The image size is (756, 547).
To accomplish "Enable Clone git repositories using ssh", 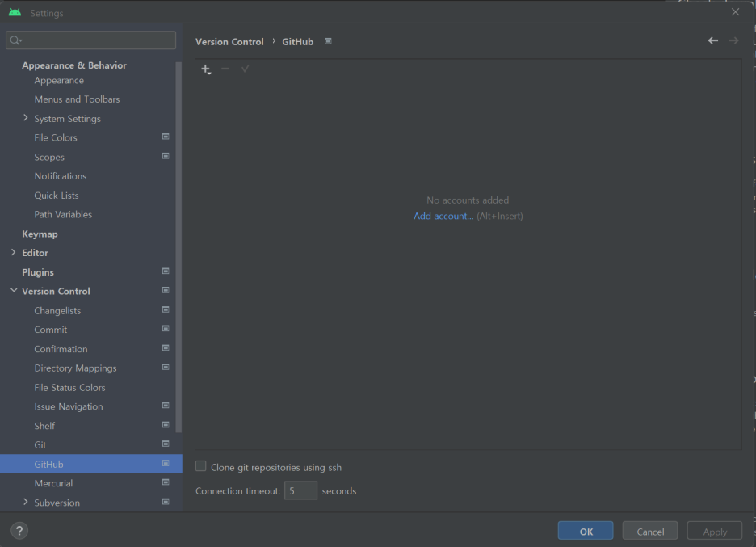I will pyautogui.click(x=200, y=466).
